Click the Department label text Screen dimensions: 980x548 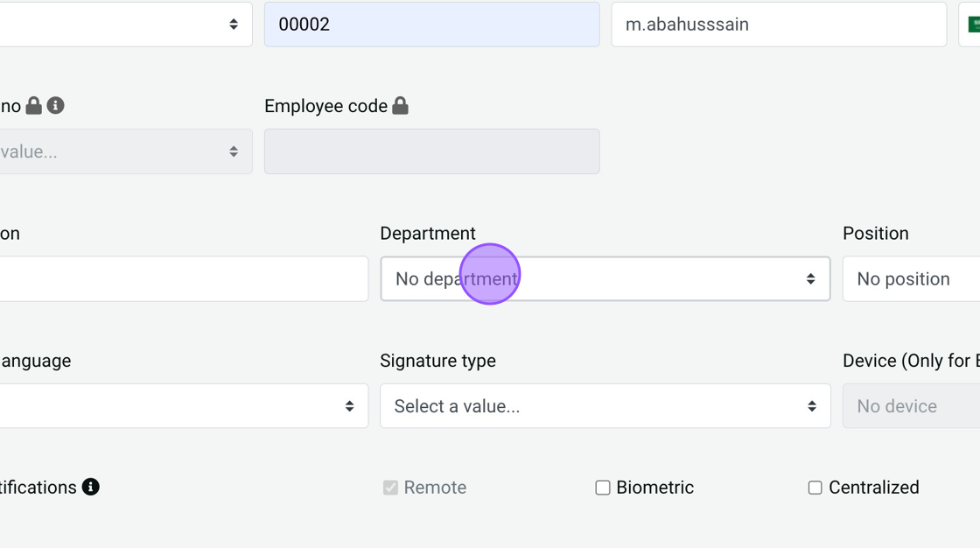coord(428,234)
